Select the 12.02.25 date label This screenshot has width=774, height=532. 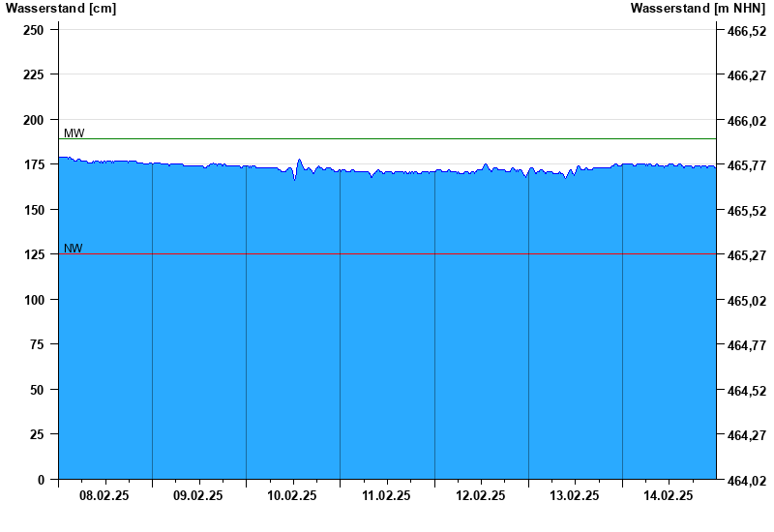coord(480,495)
